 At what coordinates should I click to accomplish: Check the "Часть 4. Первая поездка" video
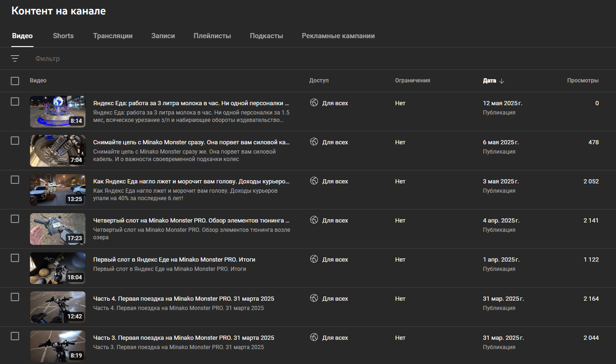tap(15, 297)
